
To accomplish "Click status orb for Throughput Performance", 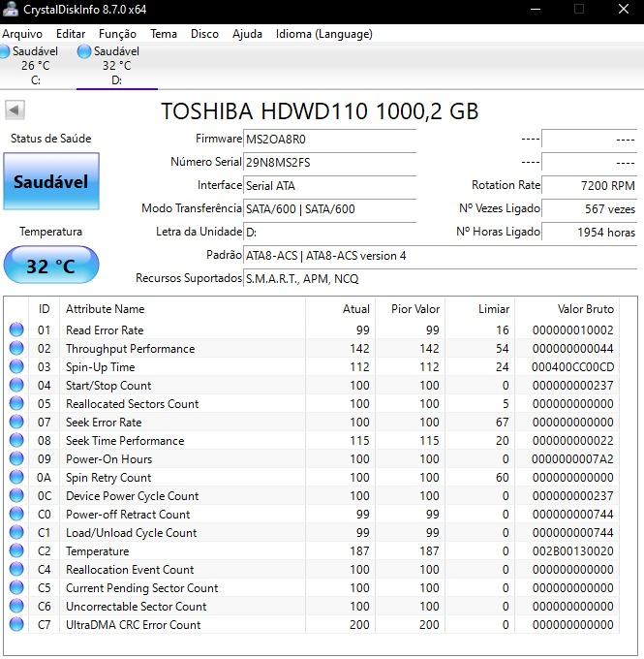I will 16,348.
